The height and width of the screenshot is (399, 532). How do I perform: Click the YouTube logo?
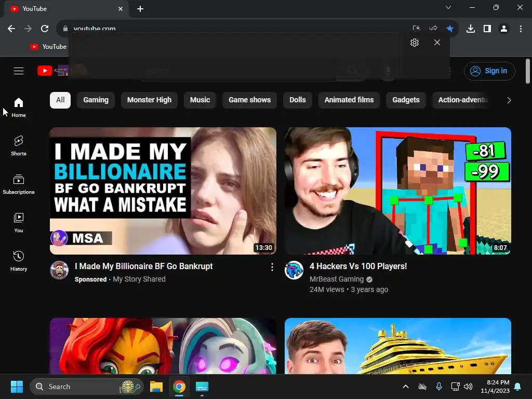(x=45, y=71)
